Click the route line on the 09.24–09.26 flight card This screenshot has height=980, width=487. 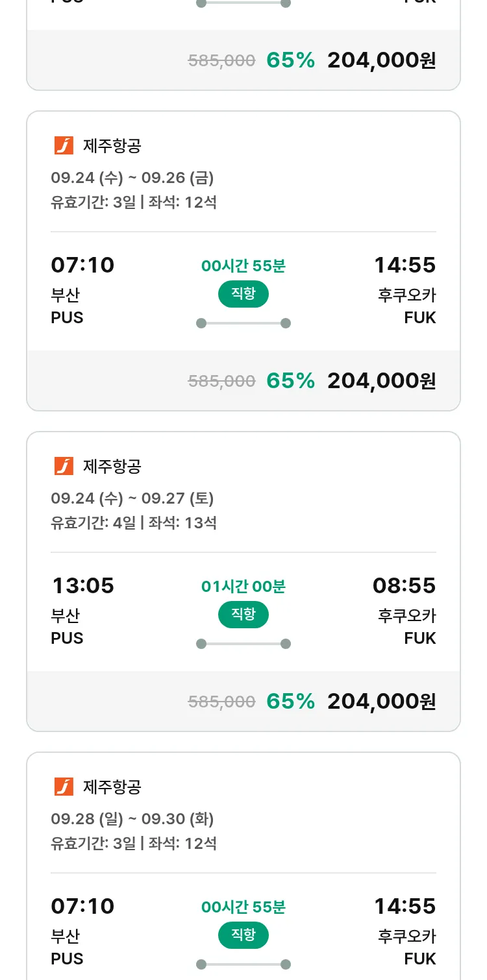(x=243, y=323)
